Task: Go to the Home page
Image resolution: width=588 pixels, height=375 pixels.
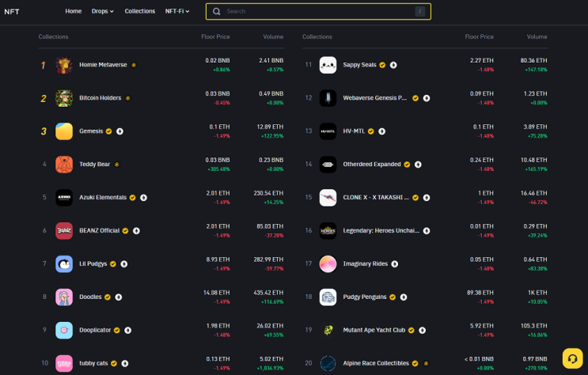Action: [x=73, y=11]
